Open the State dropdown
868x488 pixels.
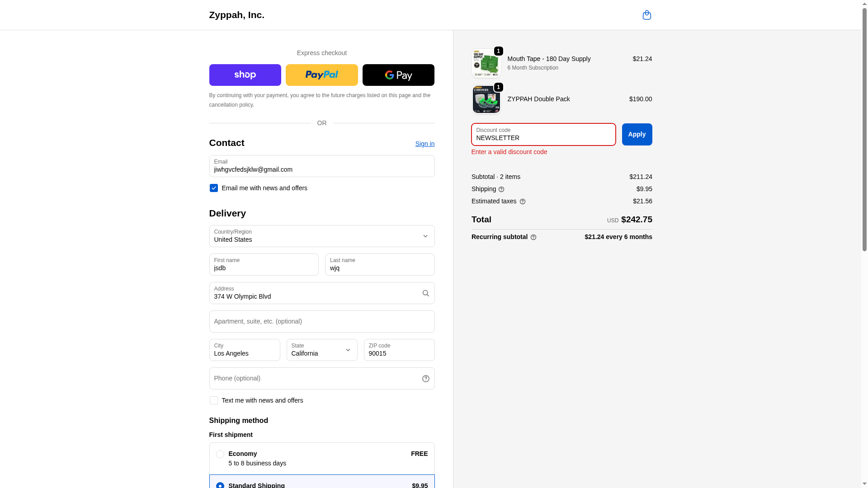[x=322, y=350]
